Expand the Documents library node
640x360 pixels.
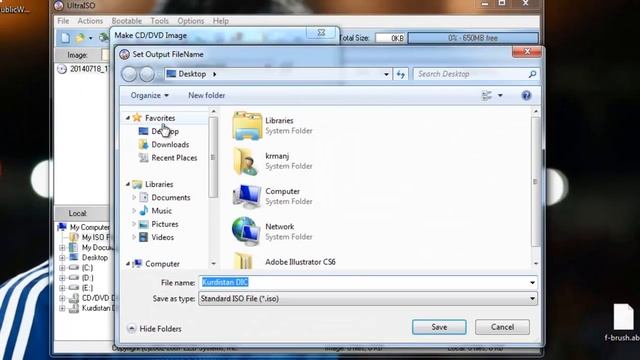point(134,198)
